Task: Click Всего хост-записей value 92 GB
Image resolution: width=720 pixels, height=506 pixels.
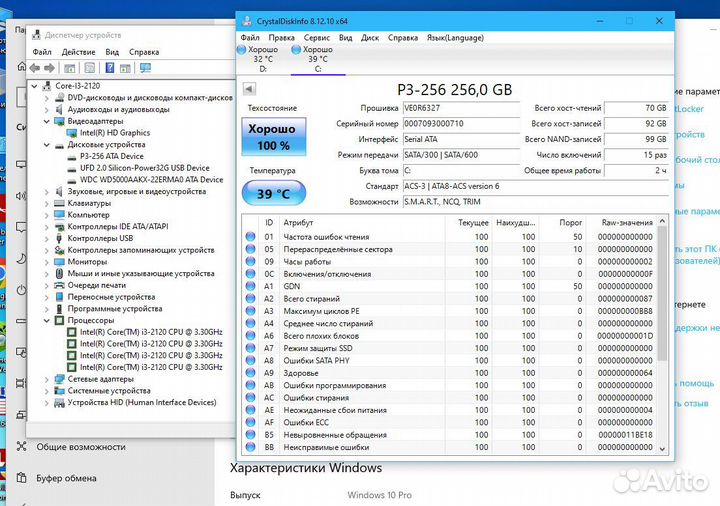Action: [x=636, y=124]
